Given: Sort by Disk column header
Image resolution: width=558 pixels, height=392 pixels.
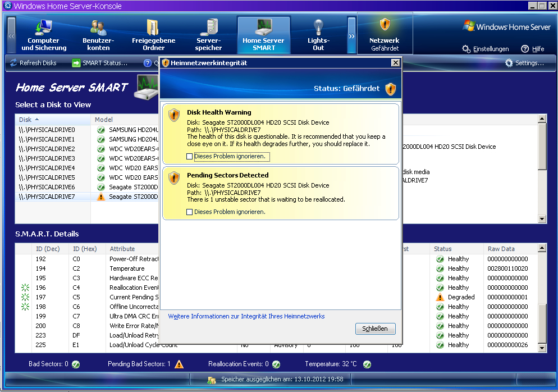Looking at the screenshot, I should coord(53,120).
